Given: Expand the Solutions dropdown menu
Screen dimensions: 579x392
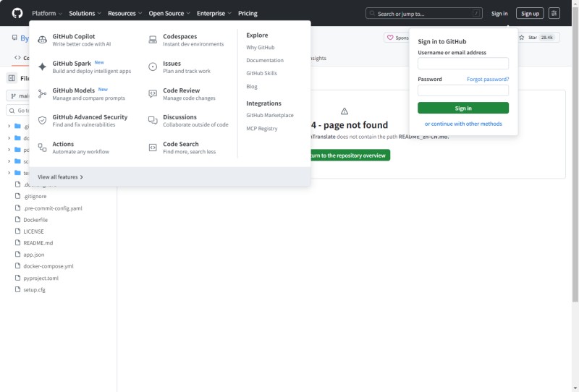Looking at the screenshot, I should (85, 13).
